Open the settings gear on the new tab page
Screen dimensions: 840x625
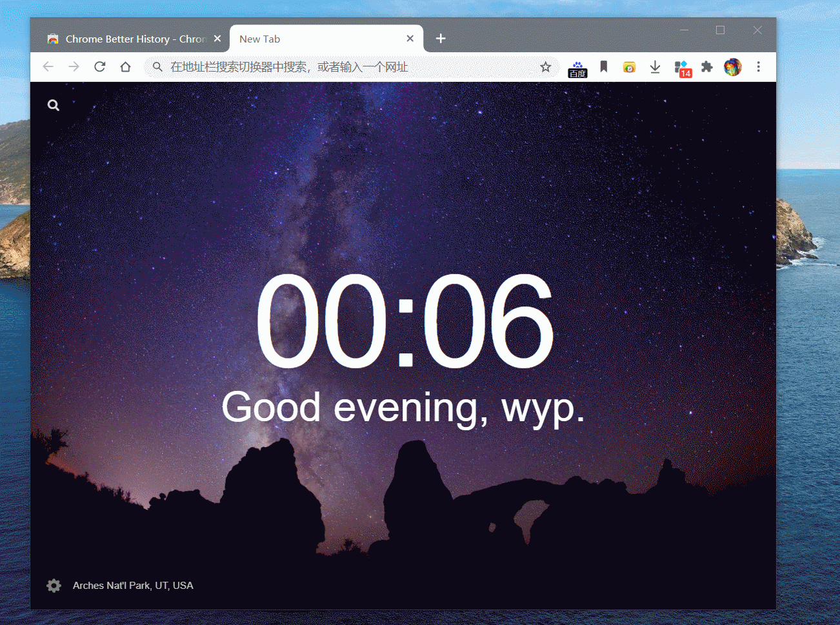pos(54,585)
